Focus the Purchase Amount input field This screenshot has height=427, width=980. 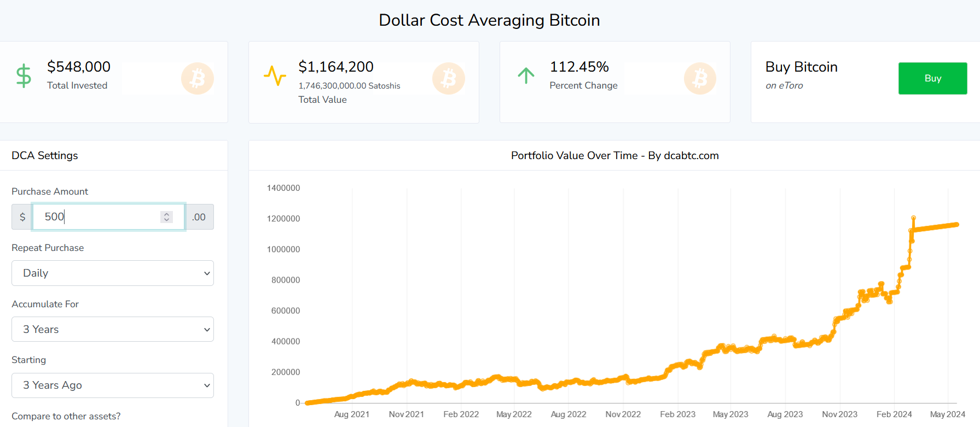pyautogui.click(x=109, y=217)
